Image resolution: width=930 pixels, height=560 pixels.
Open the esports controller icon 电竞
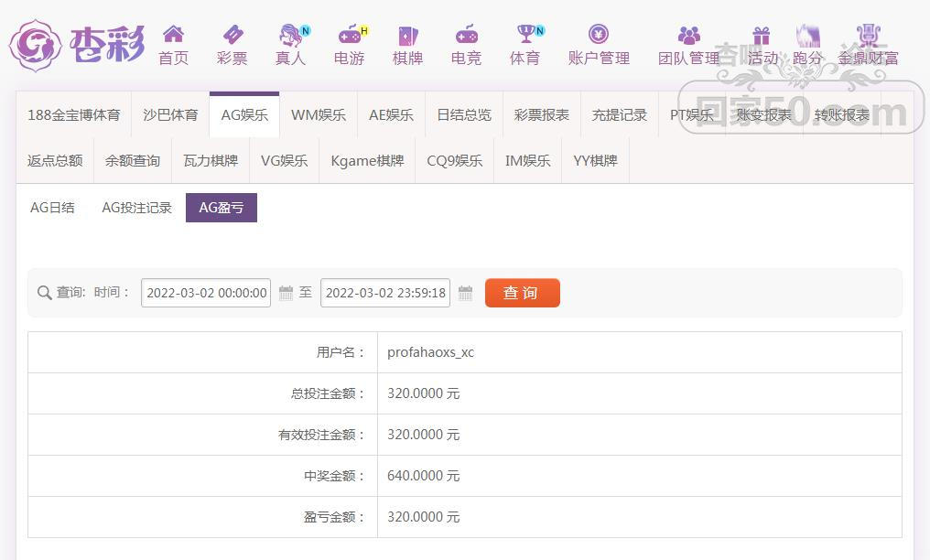click(x=466, y=35)
